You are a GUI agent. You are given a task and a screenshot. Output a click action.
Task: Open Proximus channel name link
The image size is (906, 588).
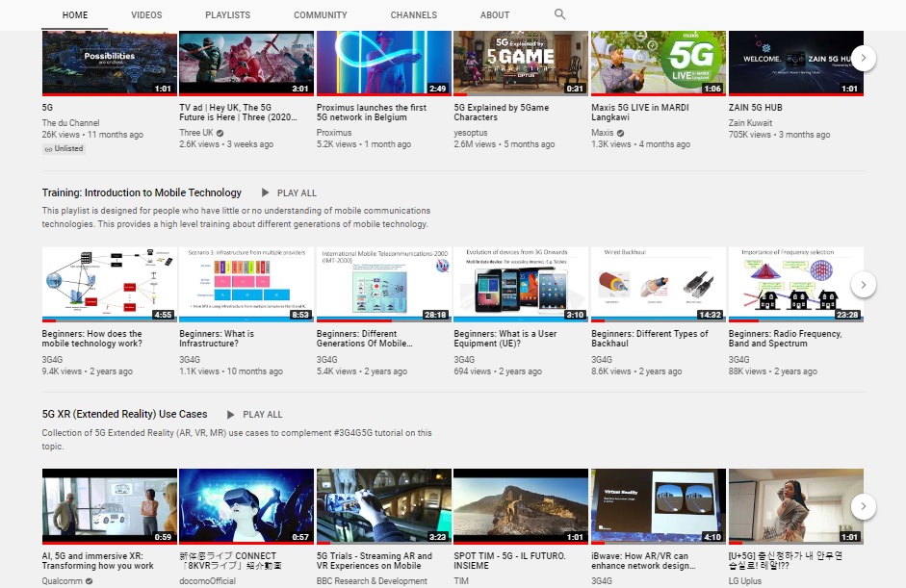click(x=334, y=133)
